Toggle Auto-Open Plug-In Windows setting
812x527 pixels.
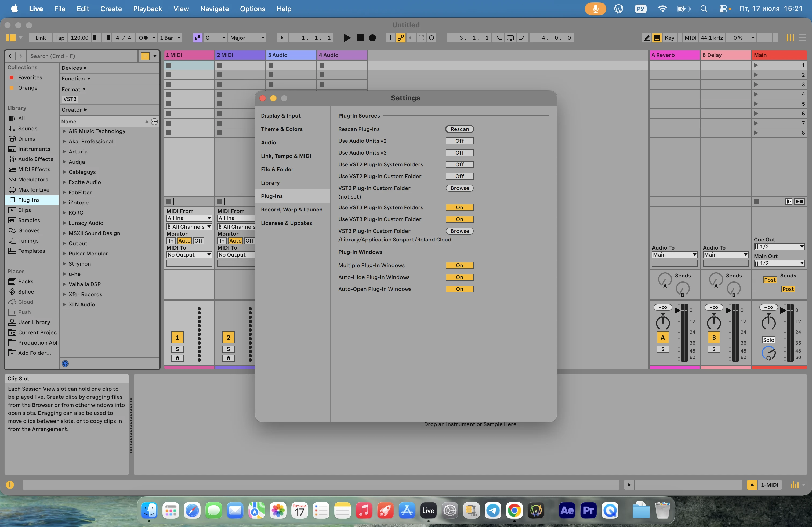tap(459, 289)
